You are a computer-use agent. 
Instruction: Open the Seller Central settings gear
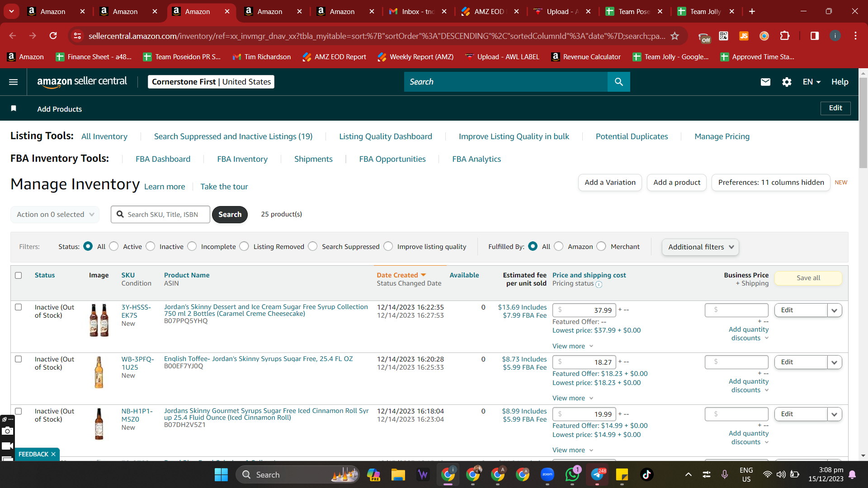pos(787,82)
